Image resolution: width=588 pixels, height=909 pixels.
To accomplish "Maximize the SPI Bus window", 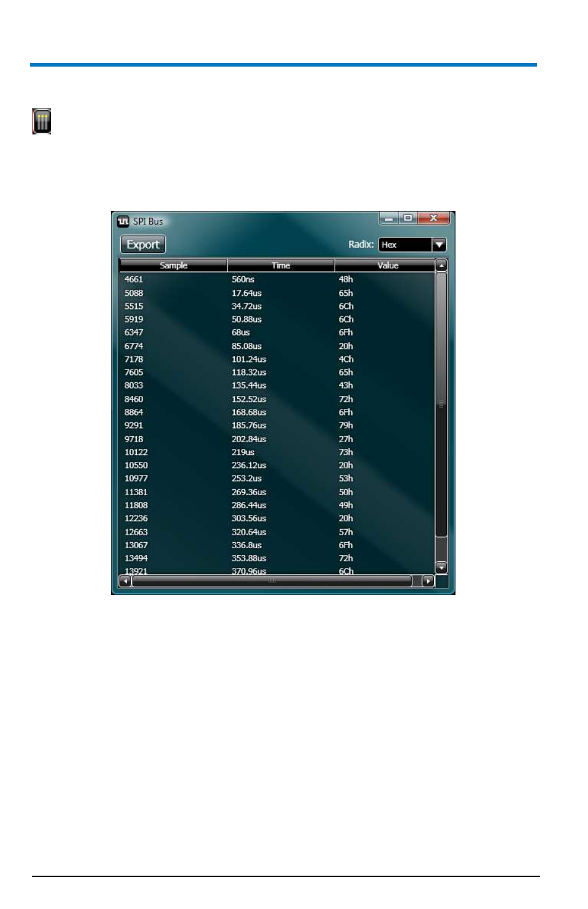I will point(407,218).
